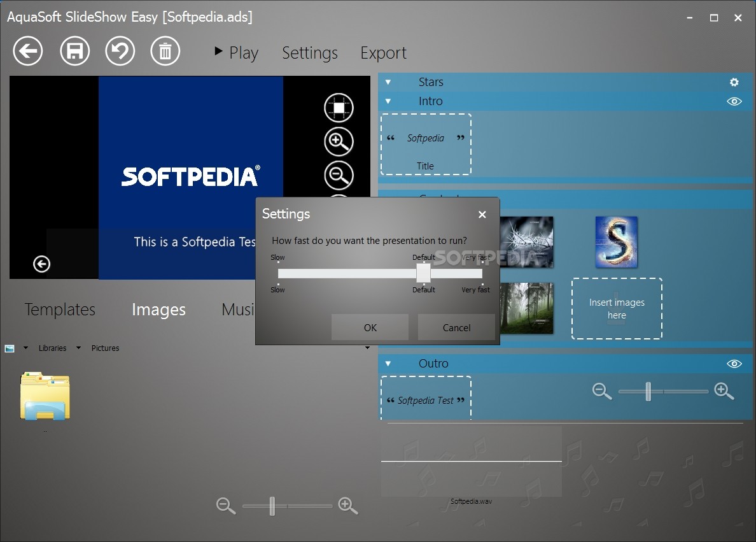Click the Very fast label under slider
This screenshot has width=756, height=542.
[475, 290]
